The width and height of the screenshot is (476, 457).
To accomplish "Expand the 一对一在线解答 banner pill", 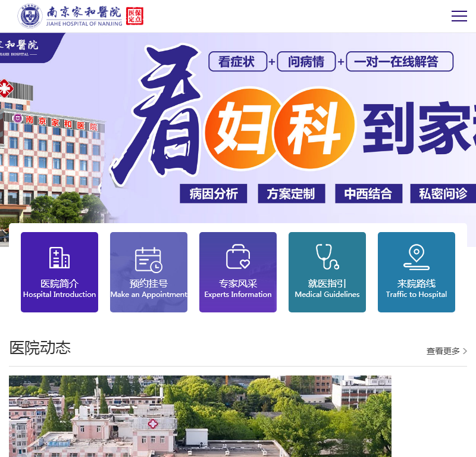I will click(x=399, y=61).
